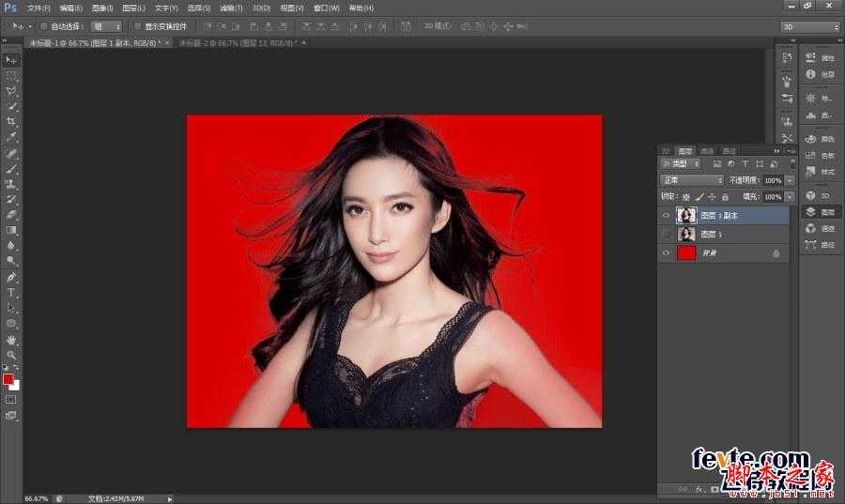The image size is (845, 504).
Task: Select the Pen tool
Action: [x=10, y=277]
